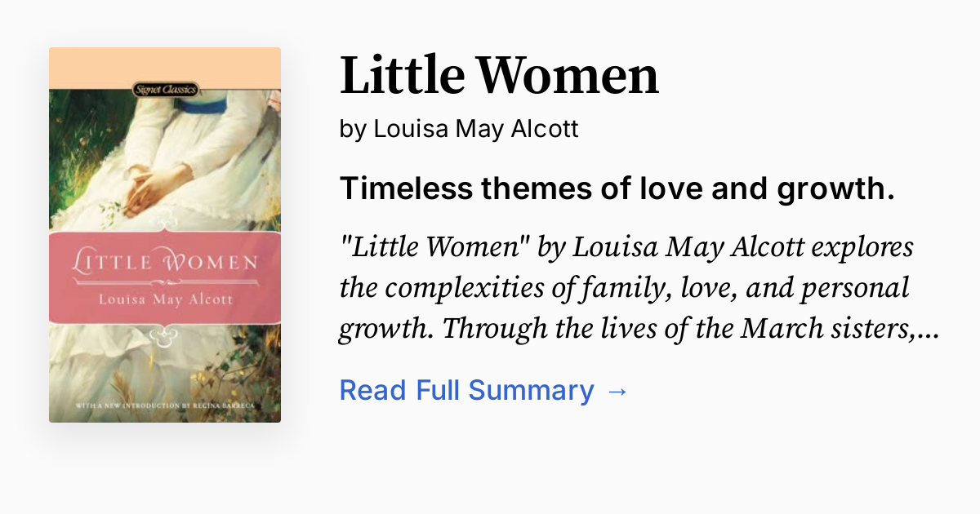The width and height of the screenshot is (980, 514).
Task: Click the phrase March sisters in the summary
Action: 828,327
